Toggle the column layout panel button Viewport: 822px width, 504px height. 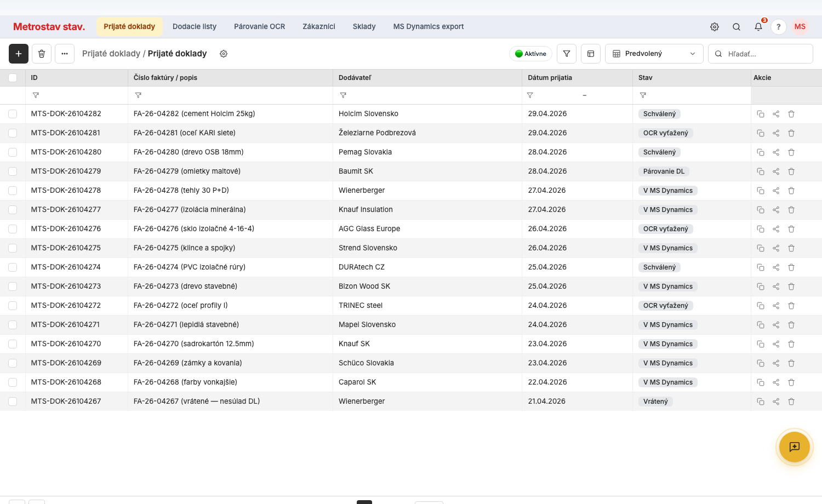pos(591,54)
